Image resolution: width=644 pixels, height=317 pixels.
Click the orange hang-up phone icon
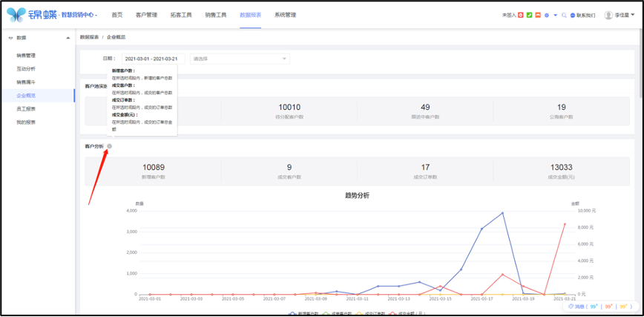pos(537,15)
